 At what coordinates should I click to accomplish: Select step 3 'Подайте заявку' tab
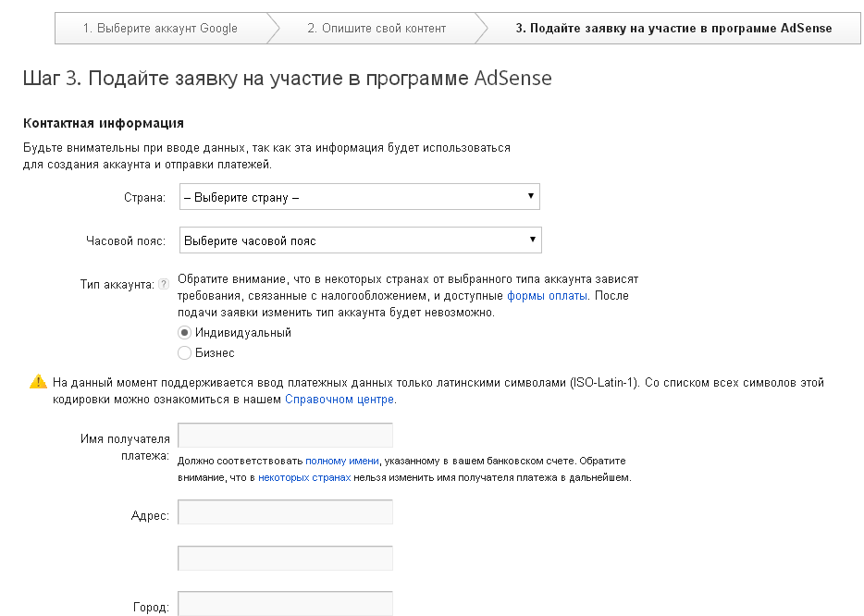[x=673, y=28]
